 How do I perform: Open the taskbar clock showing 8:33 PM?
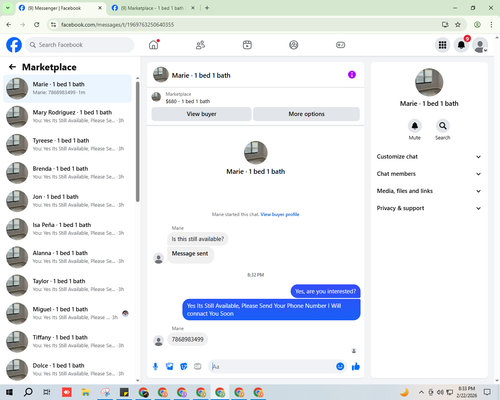pyautogui.click(x=466, y=392)
